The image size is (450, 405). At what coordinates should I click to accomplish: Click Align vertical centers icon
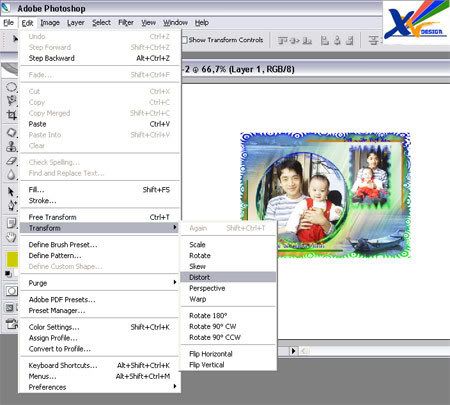pyautogui.click(x=294, y=40)
